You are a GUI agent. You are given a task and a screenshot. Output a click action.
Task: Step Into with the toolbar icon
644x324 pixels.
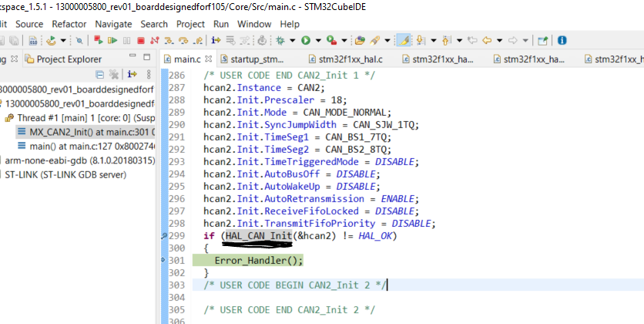(x=169, y=40)
